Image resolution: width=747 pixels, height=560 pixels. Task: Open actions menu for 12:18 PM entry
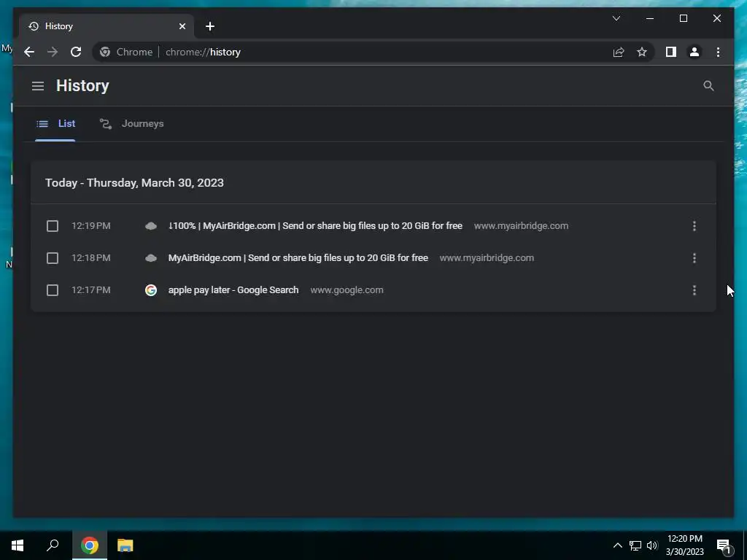click(694, 257)
